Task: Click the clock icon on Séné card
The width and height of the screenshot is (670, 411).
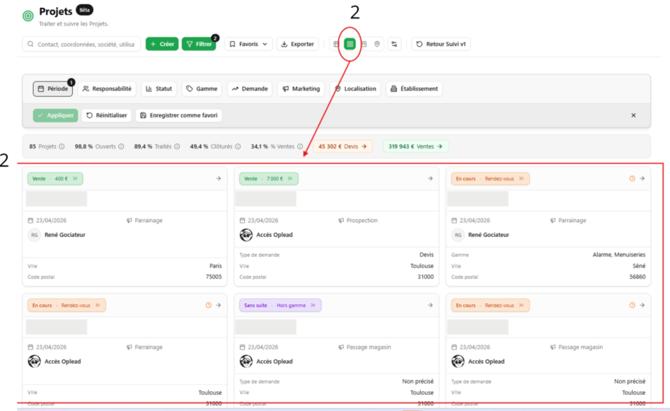Action: pos(632,179)
